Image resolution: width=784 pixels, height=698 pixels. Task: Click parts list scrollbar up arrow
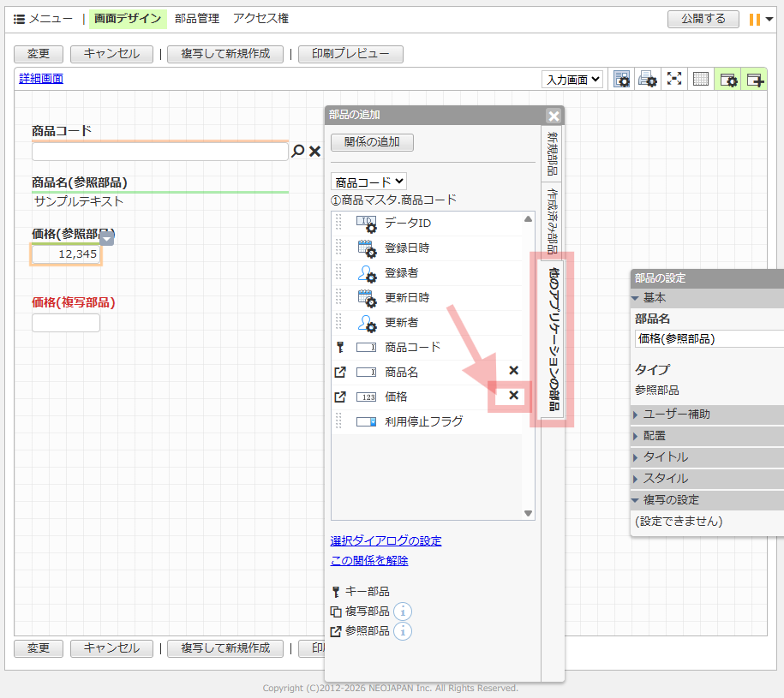528,219
